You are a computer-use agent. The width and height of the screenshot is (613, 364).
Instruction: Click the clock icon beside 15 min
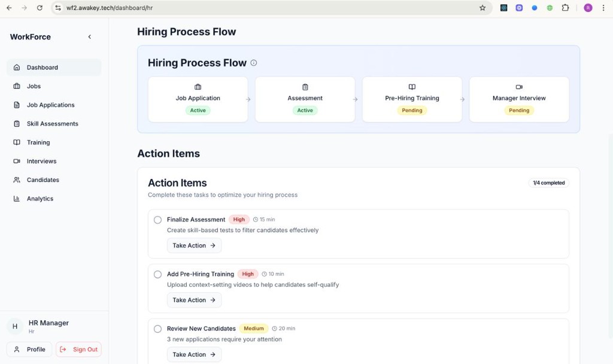(x=256, y=219)
